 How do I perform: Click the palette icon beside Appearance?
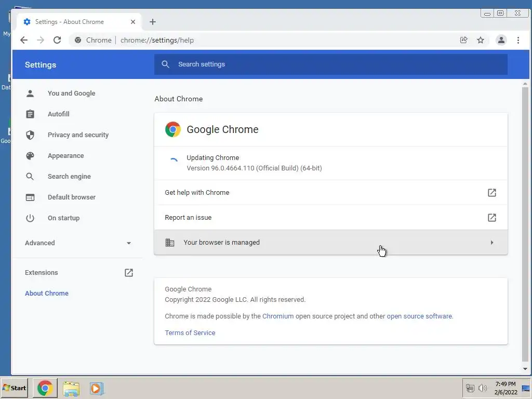click(30, 156)
